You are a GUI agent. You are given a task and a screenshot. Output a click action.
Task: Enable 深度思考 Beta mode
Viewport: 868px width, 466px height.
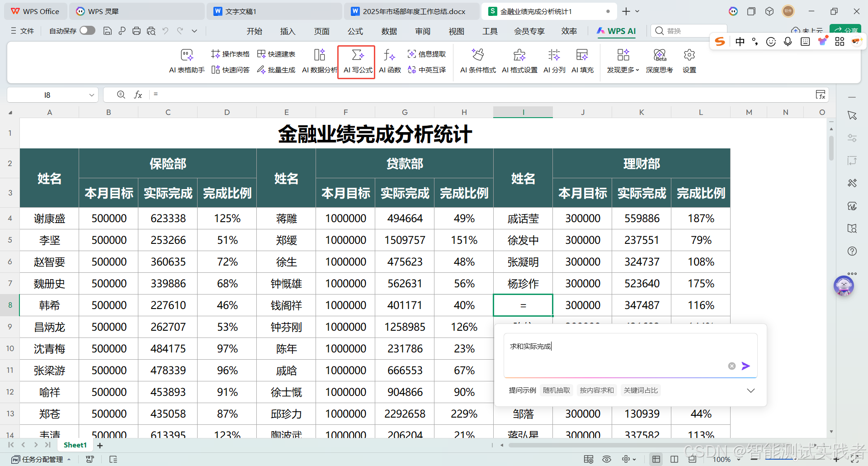click(659, 62)
